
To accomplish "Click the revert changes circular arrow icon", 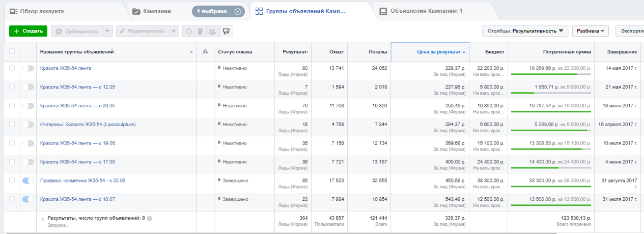I will [188, 31].
